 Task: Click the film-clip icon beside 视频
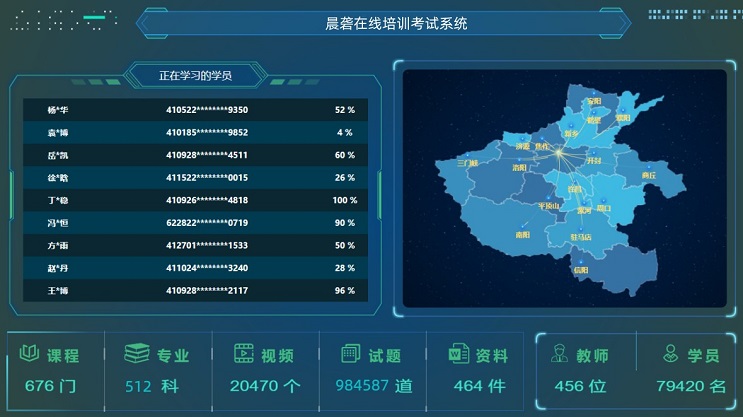pyautogui.click(x=244, y=354)
